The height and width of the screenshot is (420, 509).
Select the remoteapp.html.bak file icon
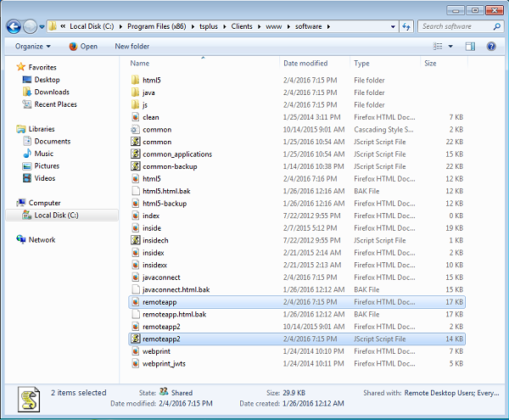(136, 314)
